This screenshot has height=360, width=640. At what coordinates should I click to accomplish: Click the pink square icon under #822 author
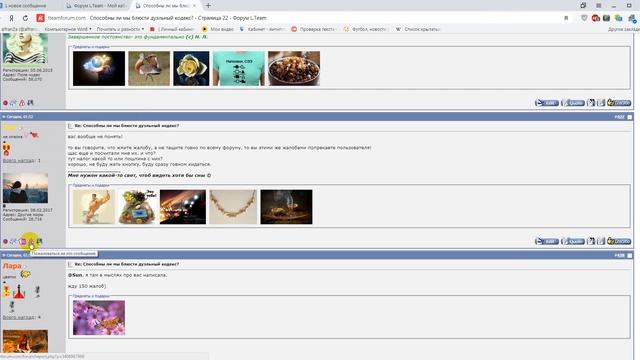tap(22, 242)
